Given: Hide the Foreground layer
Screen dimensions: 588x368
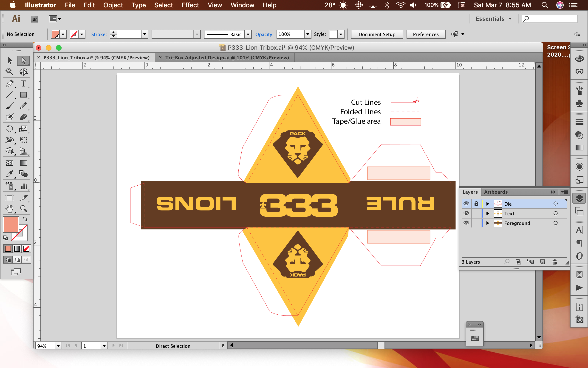Looking at the screenshot, I should [x=466, y=223].
